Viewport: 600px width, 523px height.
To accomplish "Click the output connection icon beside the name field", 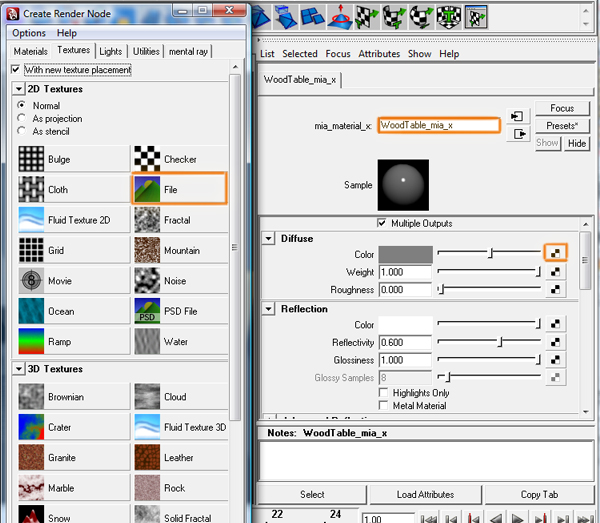I will point(518,134).
